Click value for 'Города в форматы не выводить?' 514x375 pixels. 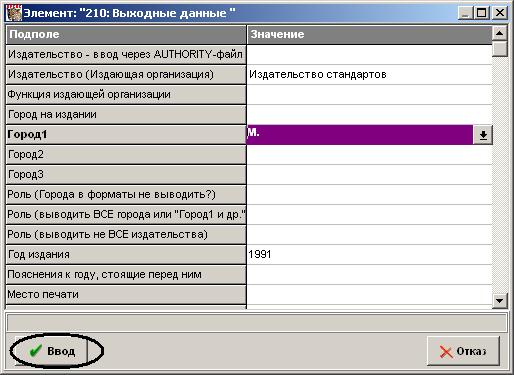(x=369, y=195)
